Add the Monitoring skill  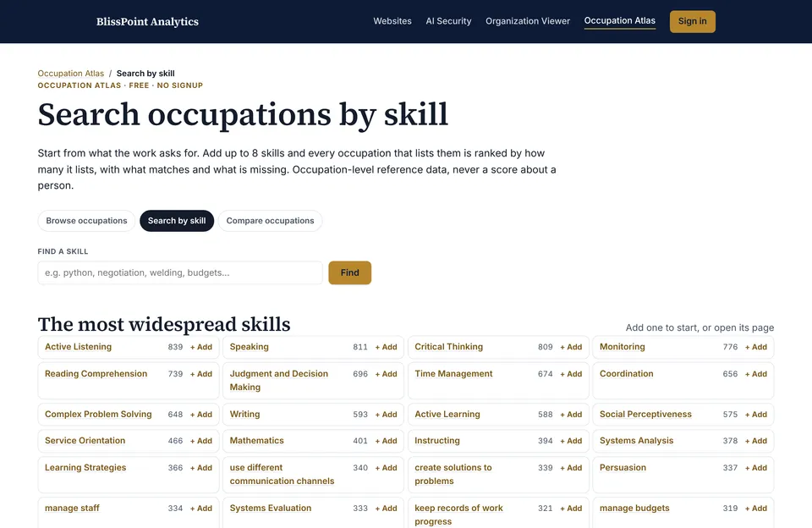(x=756, y=347)
